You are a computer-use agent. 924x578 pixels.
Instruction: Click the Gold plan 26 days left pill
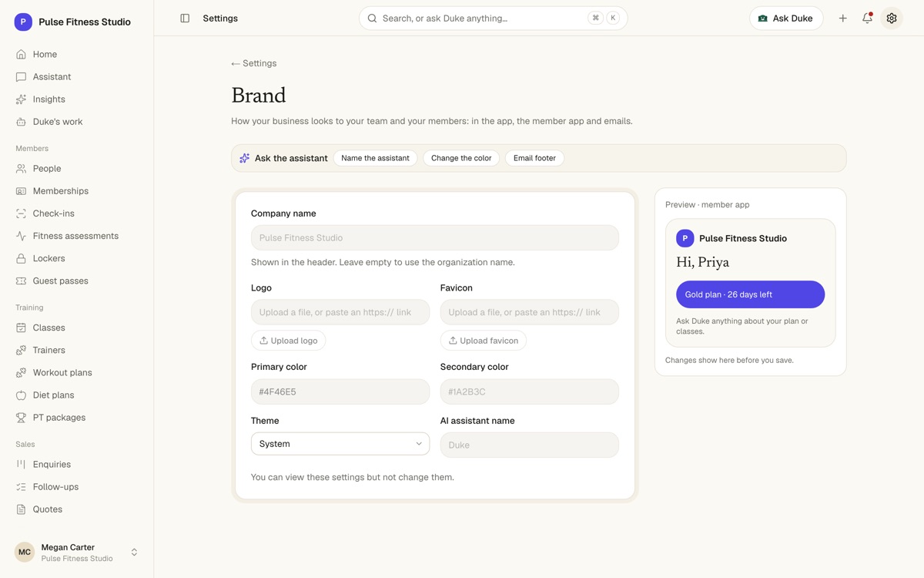click(x=751, y=294)
